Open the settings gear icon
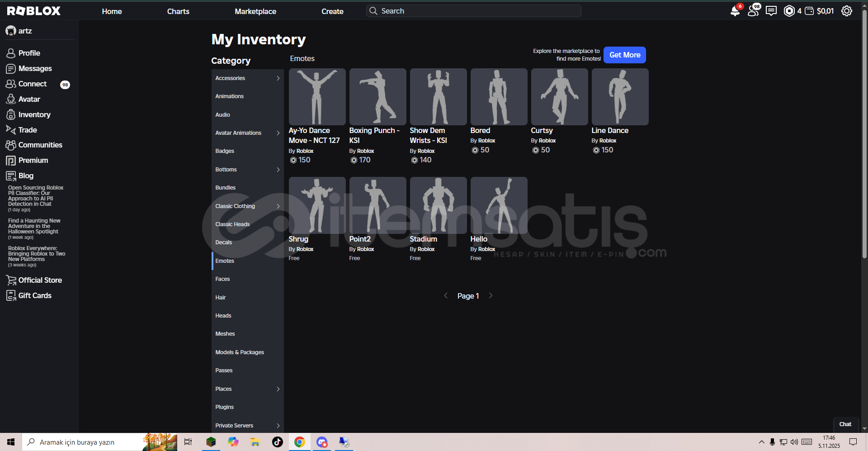Viewport: 868px width, 451px height. pyautogui.click(x=847, y=11)
